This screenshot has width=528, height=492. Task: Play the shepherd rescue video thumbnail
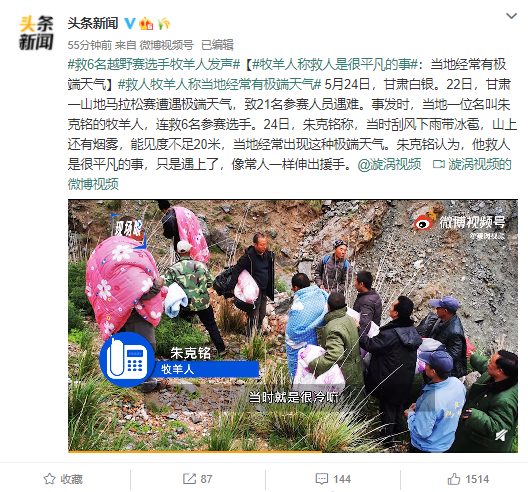[293, 326]
